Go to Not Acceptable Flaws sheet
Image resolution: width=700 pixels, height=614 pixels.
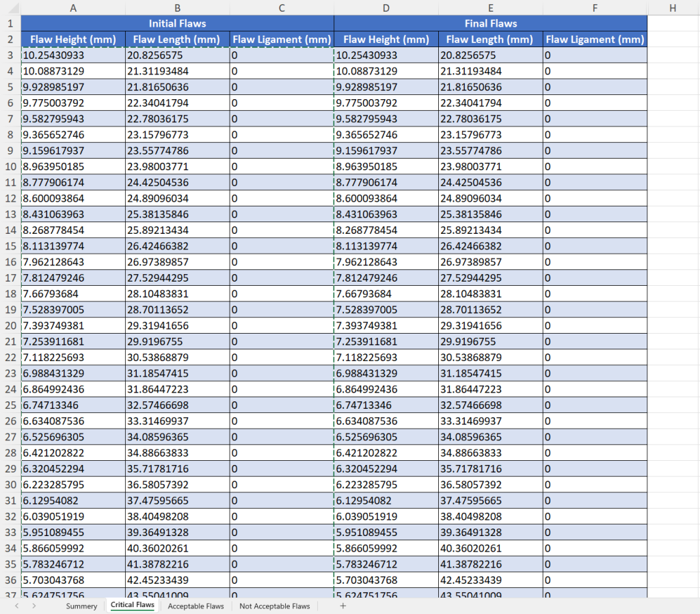pyautogui.click(x=274, y=606)
